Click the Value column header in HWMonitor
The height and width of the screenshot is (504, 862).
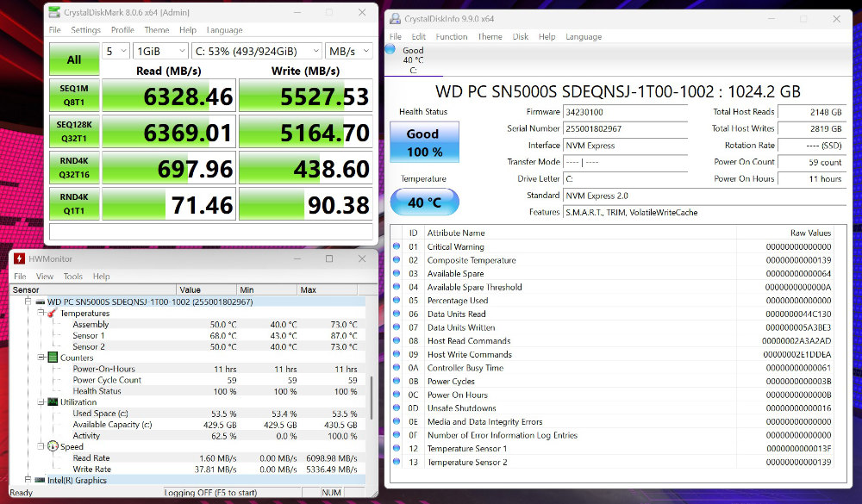207,289
